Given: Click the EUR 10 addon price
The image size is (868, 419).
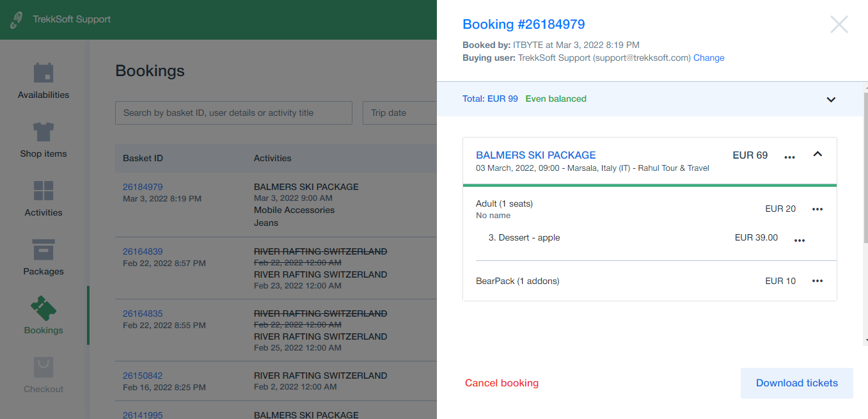Looking at the screenshot, I should pos(780,281).
